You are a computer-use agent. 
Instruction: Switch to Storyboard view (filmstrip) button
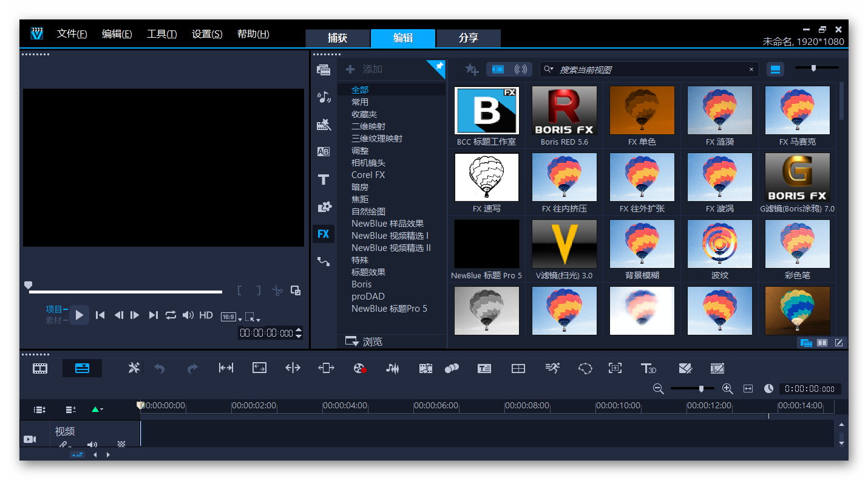40,368
